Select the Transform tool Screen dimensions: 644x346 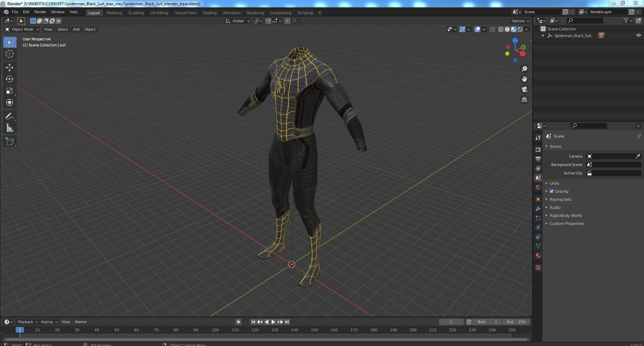[9, 102]
